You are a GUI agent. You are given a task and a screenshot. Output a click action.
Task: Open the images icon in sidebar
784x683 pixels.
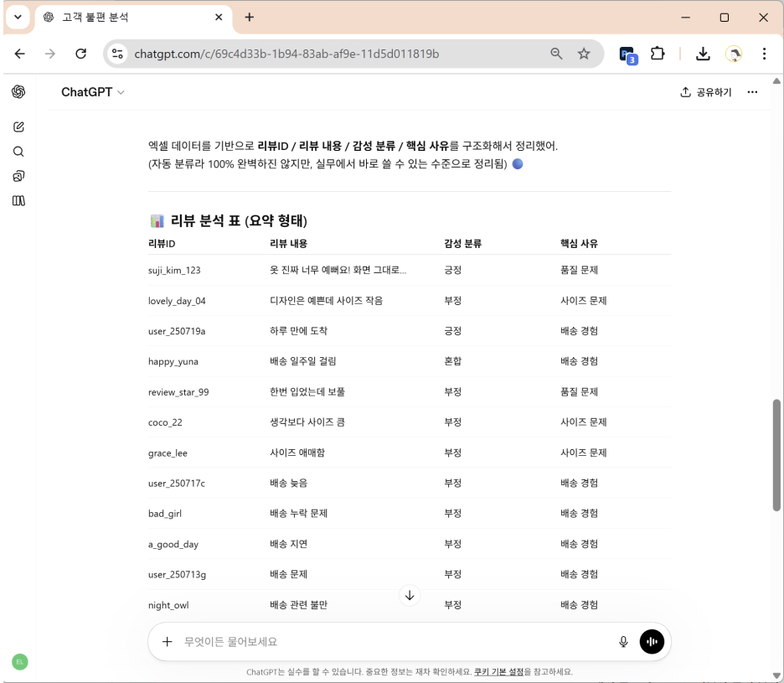18,176
